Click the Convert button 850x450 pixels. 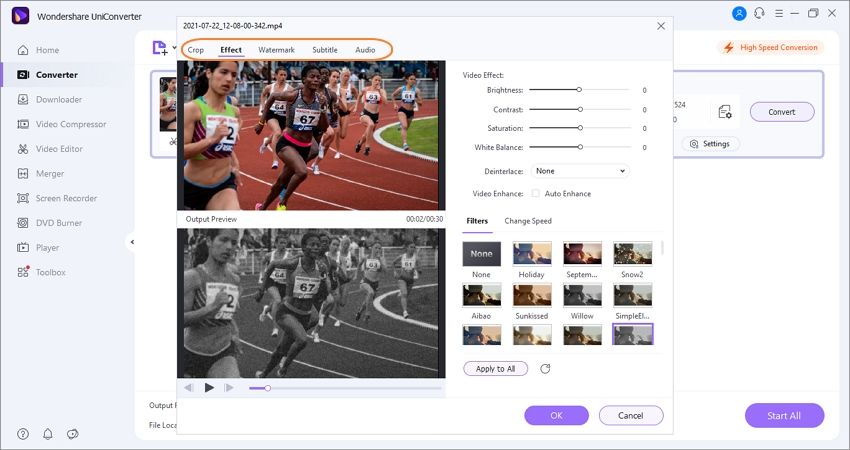click(x=782, y=112)
